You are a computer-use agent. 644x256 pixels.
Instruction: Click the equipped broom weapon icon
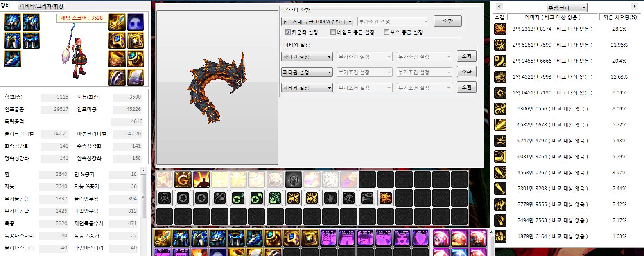click(x=117, y=22)
